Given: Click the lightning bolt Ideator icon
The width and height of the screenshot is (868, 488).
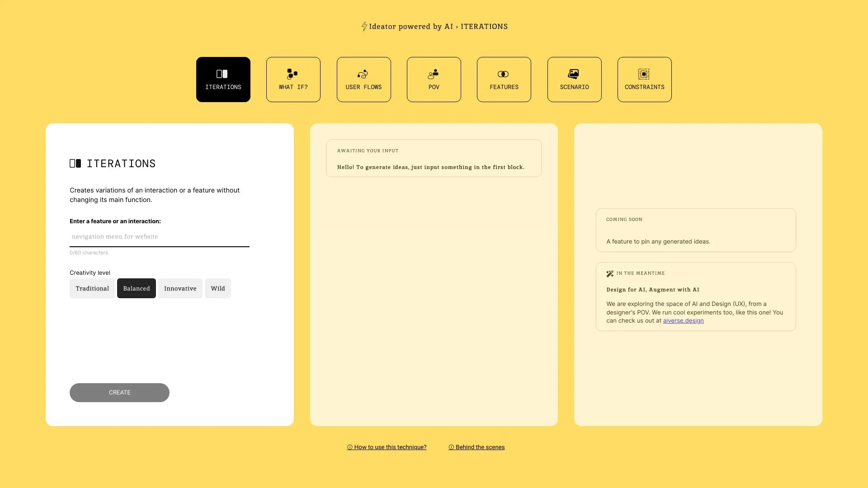Looking at the screenshot, I should point(363,26).
